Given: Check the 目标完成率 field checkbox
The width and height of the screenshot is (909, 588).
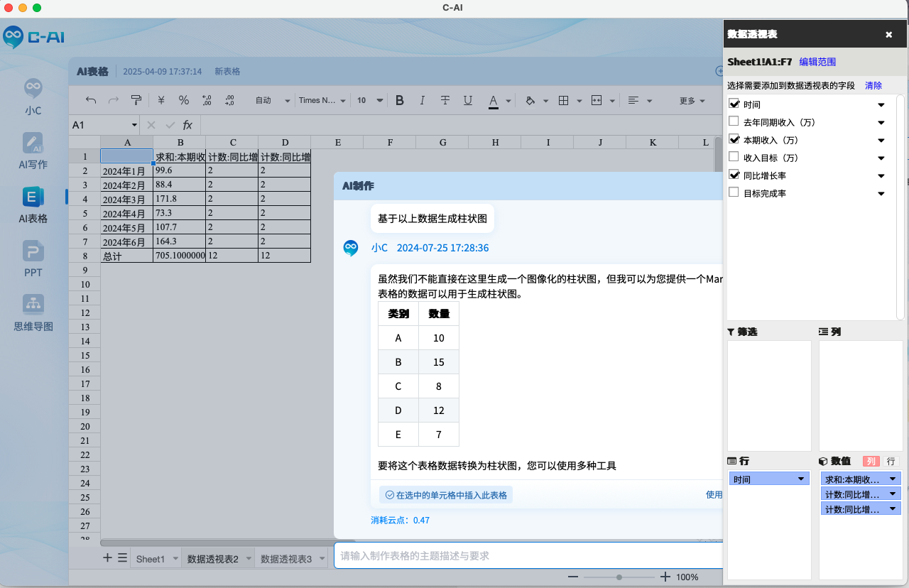Looking at the screenshot, I should pos(734,192).
